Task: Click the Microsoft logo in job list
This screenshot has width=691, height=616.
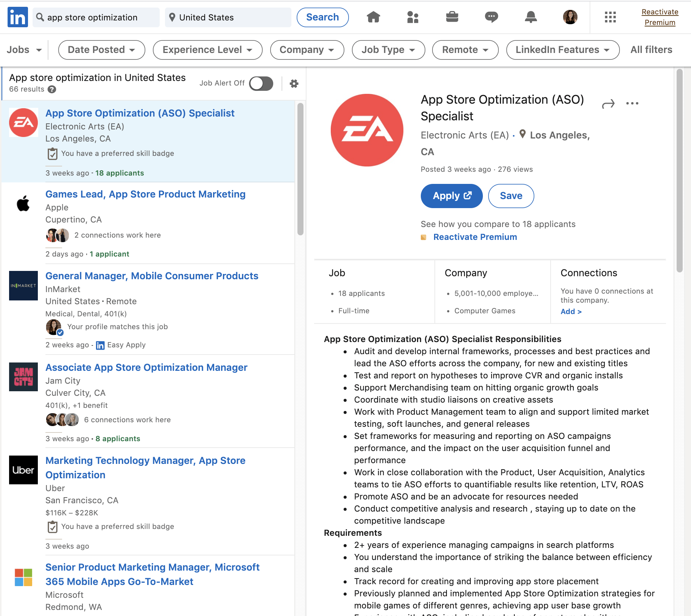Action: tap(23, 577)
